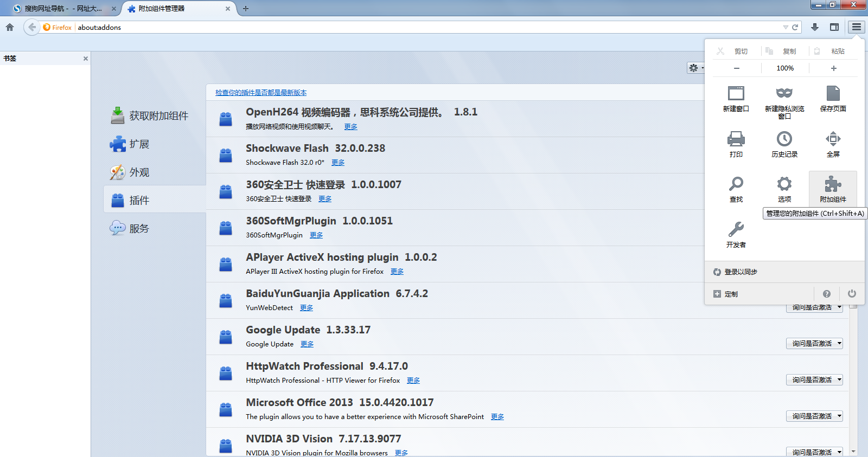Click 更多 link for OpenH264 plugin
The height and width of the screenshot is (457, 868).
351,126
